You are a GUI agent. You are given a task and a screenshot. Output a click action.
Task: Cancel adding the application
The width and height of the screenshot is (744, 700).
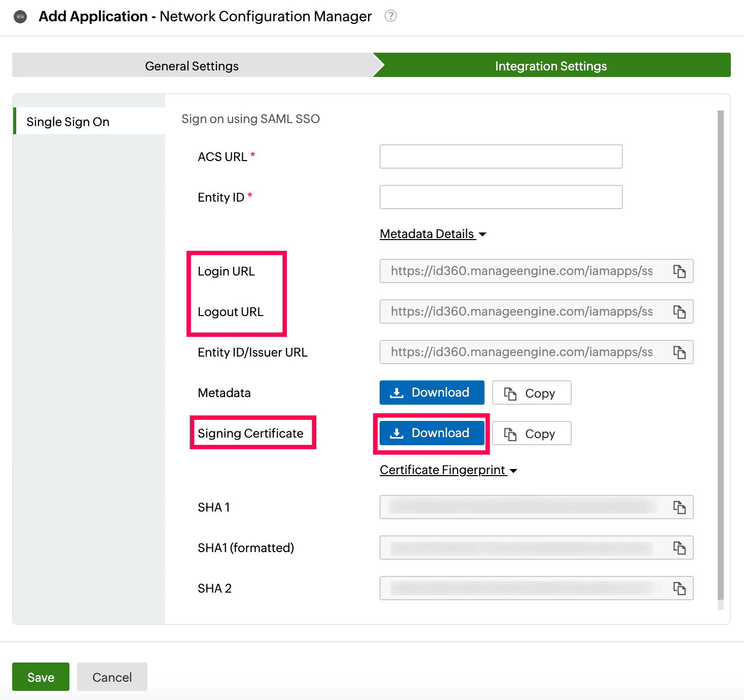pyautogui.click(x=112, y=677)
